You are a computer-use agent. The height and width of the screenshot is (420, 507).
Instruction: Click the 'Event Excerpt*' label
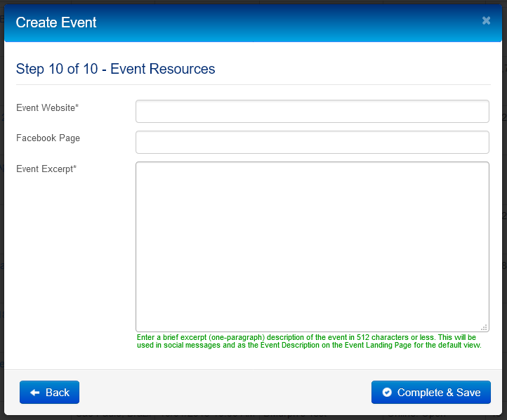point(46,169)
